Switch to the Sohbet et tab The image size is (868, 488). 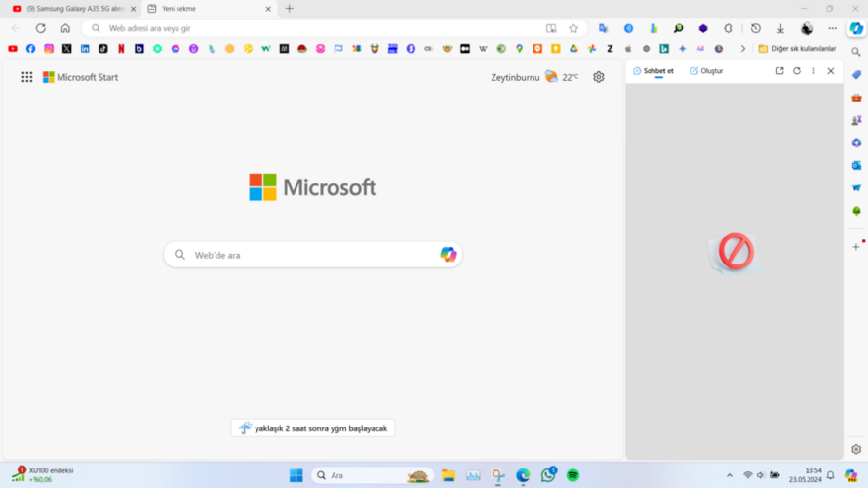pos(653,71)
